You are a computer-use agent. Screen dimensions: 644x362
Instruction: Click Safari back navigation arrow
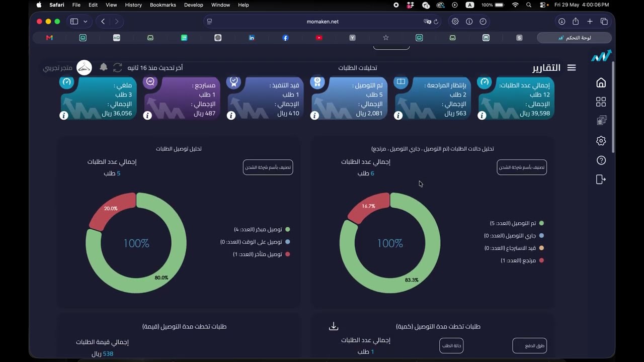click(103, 22)
